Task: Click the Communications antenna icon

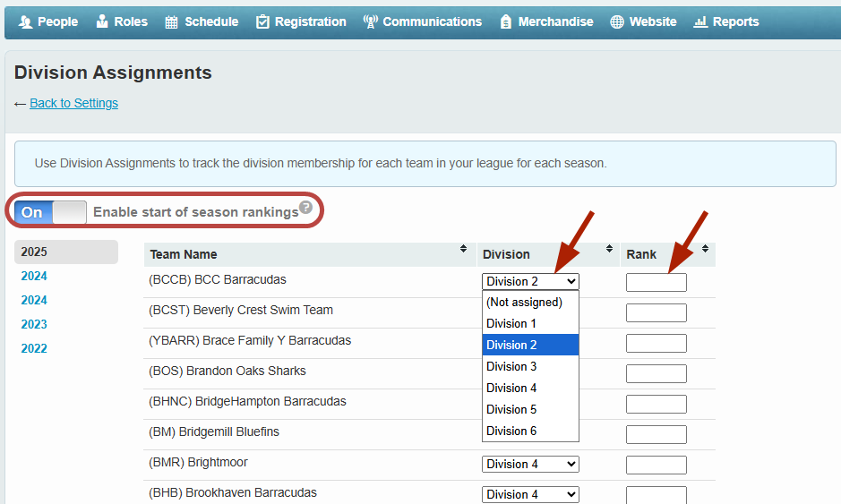Action: coord(370,21)
